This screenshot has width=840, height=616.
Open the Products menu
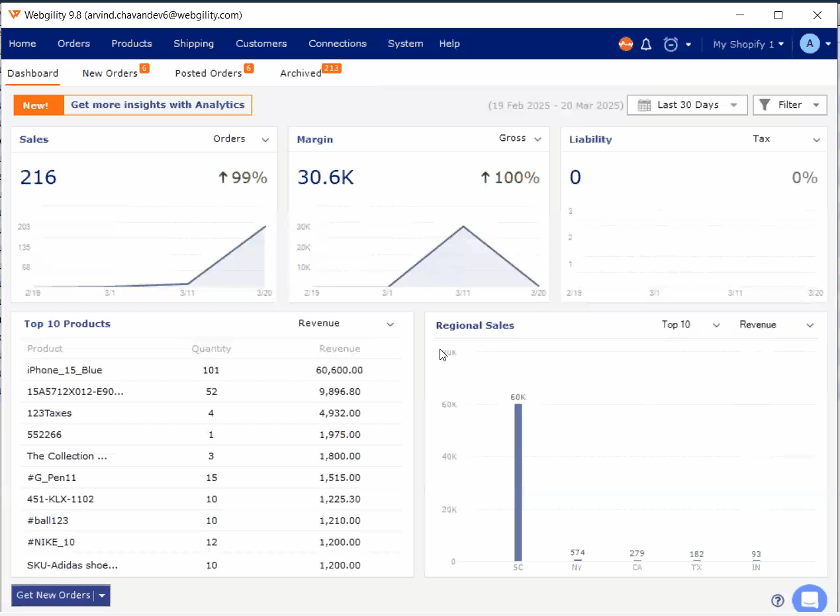tap(132, 44)
